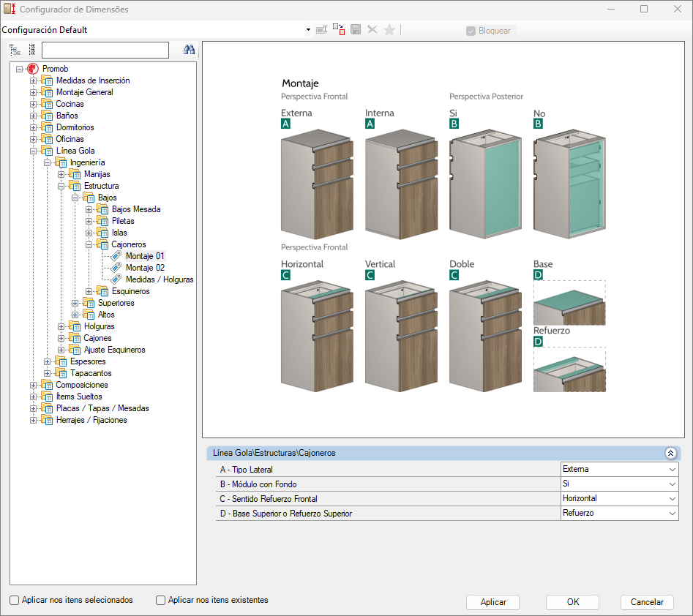The height and width of the screenshot is (616, 693).
Task: Toggle the Bloquear checkbox
Action: click(x=471, y=31)
